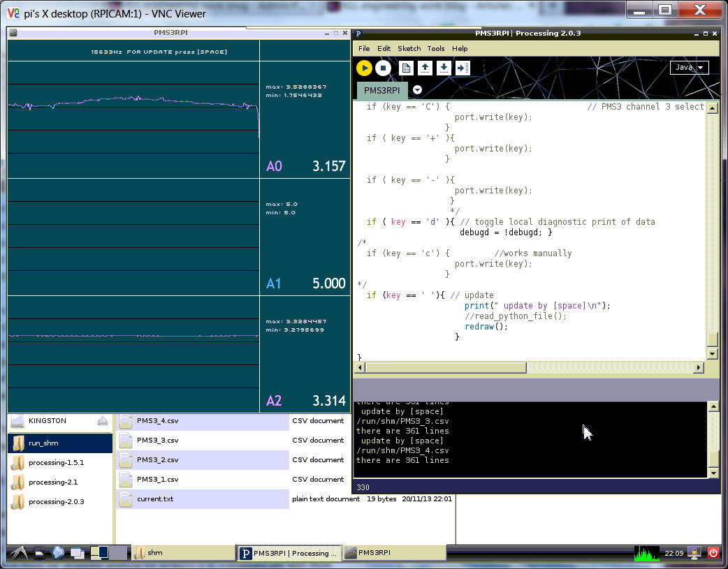This screenshot has width=728, height=569.
Task: Open the Java mode dropdown
Action: click(689, 68)
